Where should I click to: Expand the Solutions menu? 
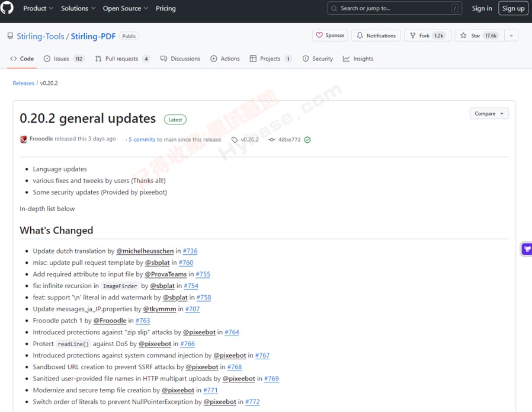coord(78,8)
